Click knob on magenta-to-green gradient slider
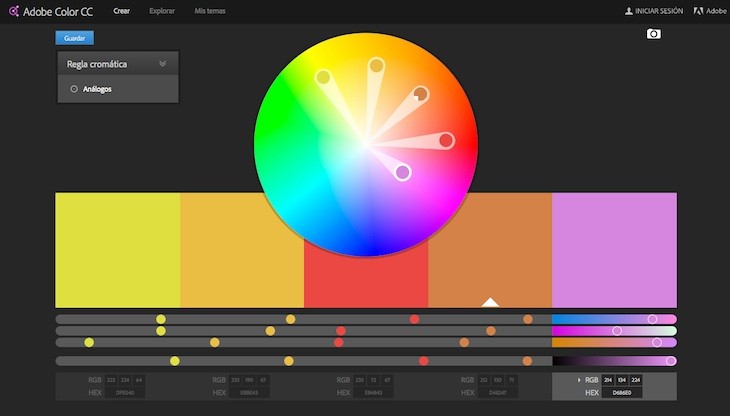 tap(617, 331)
